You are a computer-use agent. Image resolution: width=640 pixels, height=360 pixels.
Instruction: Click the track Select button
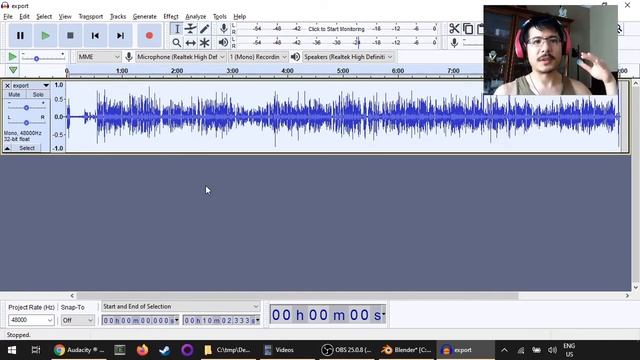coord(27,148)
